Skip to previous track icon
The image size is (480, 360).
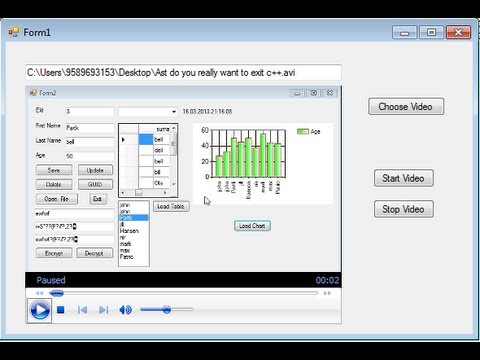pos(82,310)
